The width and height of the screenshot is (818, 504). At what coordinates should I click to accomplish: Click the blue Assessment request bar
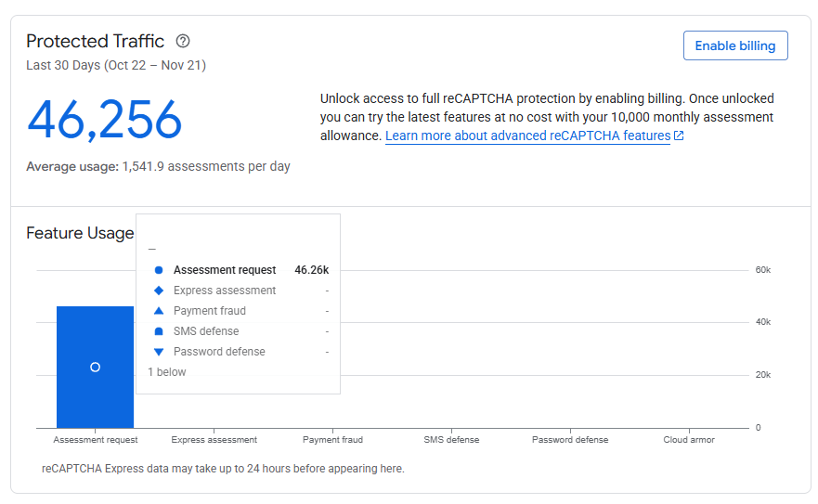point(95,367)
